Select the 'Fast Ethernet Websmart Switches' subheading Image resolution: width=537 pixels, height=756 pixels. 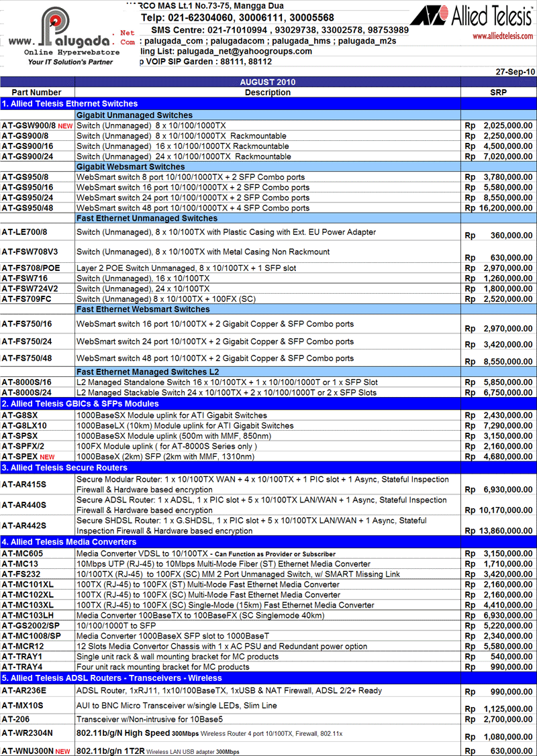(x=143, y=309)
